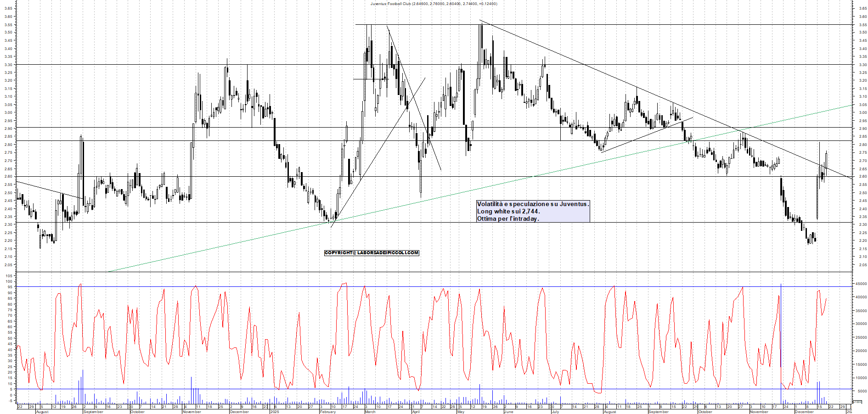Click the x1000 volume scale label
The height and width of the screenshot is (414, 868).
click(857, 402)
